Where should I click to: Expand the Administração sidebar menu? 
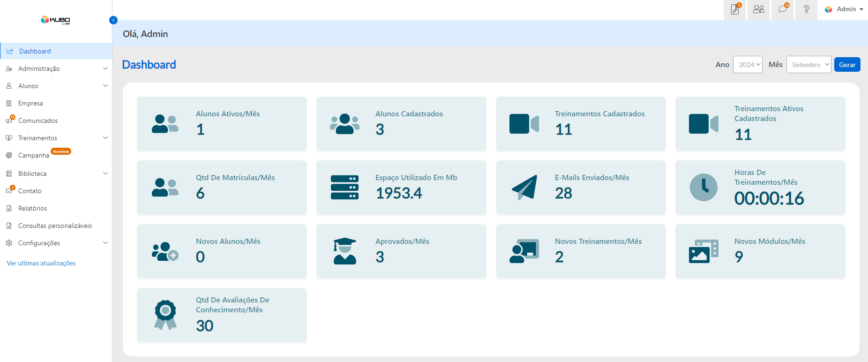56,68
